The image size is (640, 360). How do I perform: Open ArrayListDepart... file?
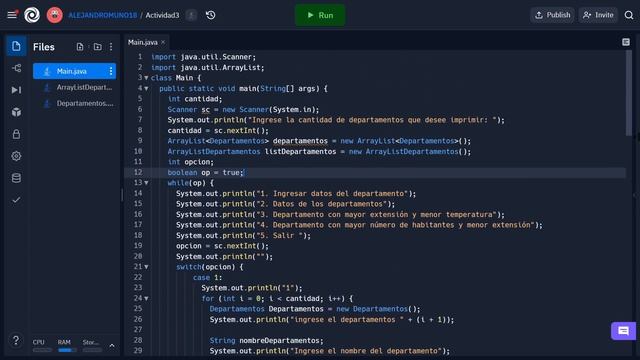(74, 87)
